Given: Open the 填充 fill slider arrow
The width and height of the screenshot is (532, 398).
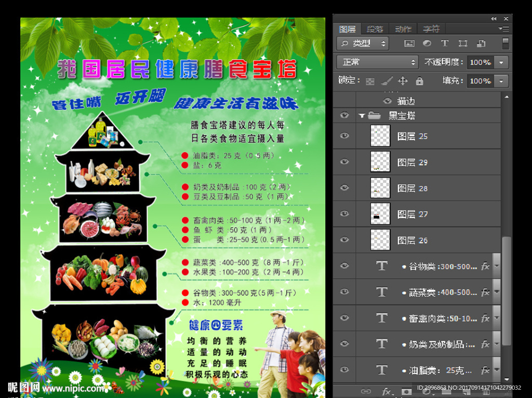Looking at the screenshot, I should tap(501, 80).
